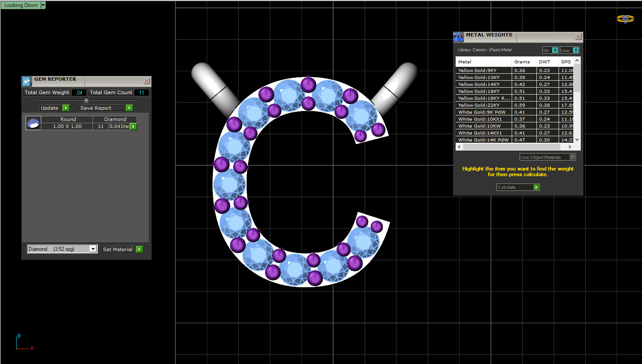The image size is (642, 364).
Task: Click the Looking Down viewport label
Action: point(21,5)
